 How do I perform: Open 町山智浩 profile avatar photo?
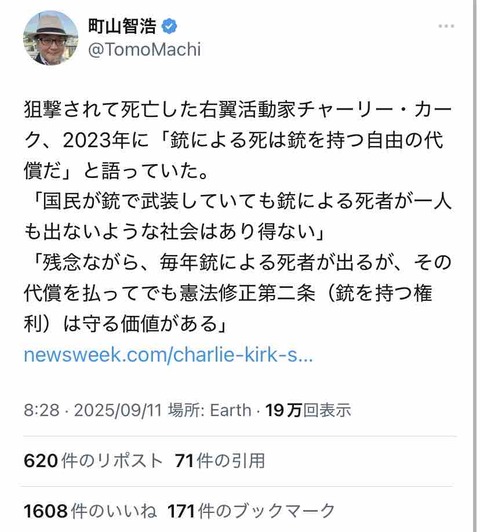click(x=51, y=38)
